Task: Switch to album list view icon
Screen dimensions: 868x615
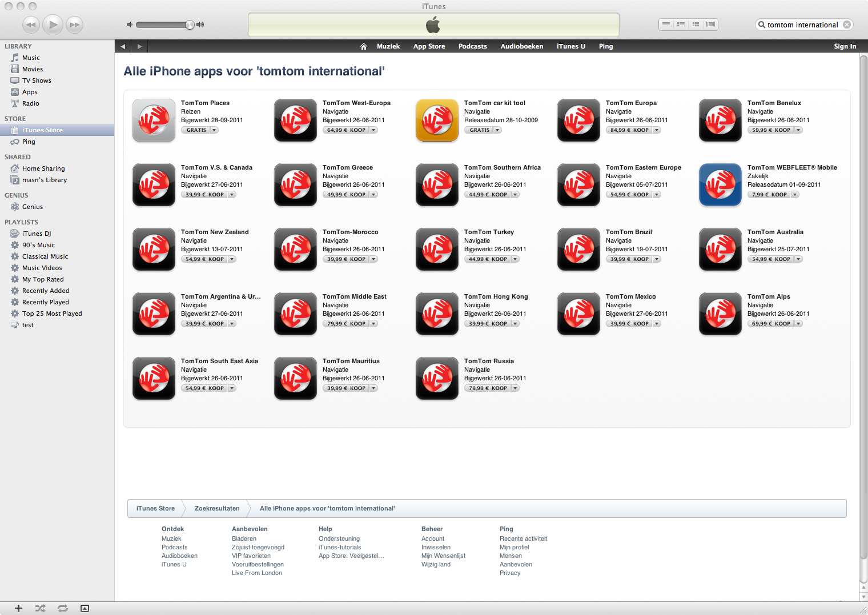Action: coord(681,25)
